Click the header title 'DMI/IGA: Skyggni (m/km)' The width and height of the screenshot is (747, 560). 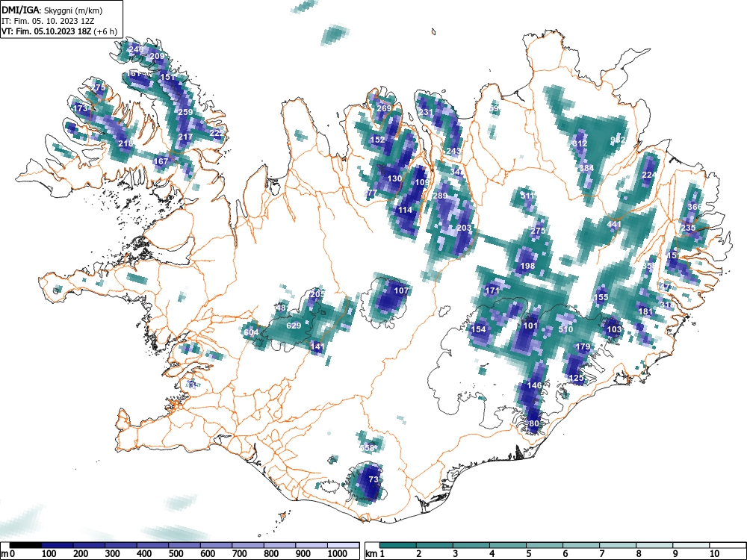coord(52,10)
